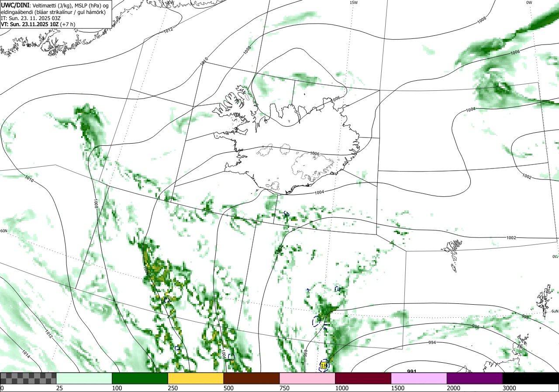Click the '1004' label off Iceland's south coast
559x392 pixels.
coord(319,192)
